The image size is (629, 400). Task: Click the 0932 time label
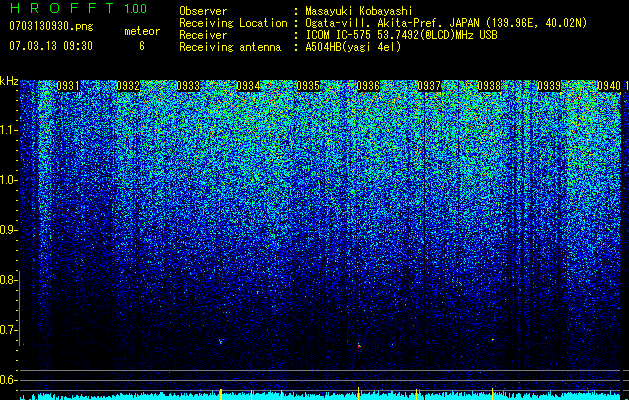[128, 86]
